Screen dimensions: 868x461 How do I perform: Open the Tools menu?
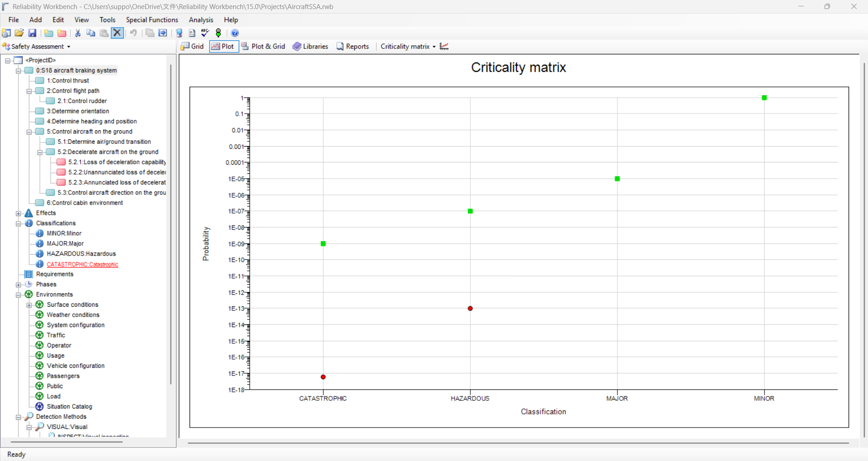coord(107,20)
